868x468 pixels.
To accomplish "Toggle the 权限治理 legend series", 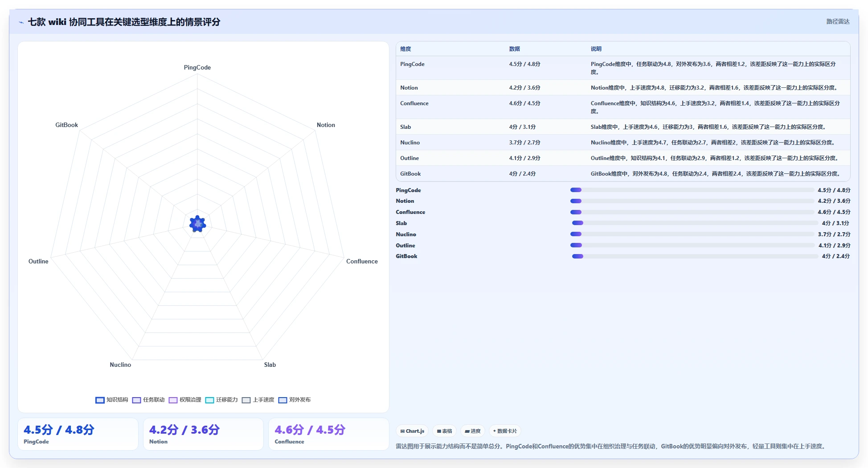I will point(185,400).
